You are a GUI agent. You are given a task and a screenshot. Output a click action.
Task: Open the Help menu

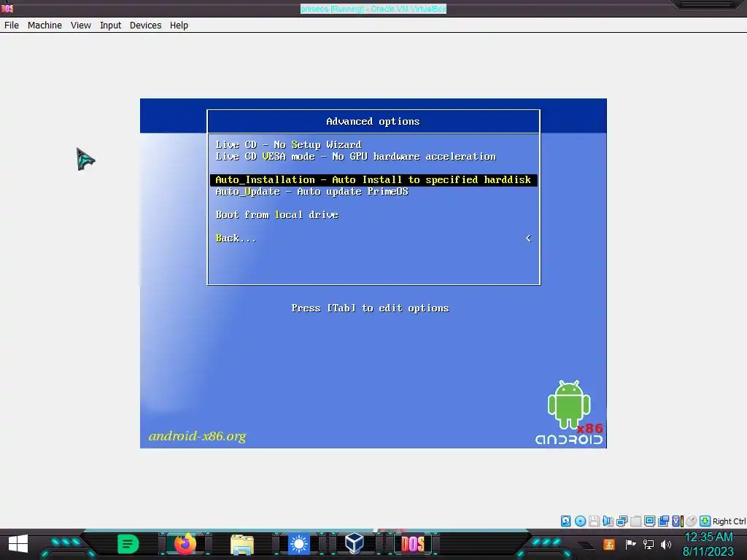coord(179,26)
